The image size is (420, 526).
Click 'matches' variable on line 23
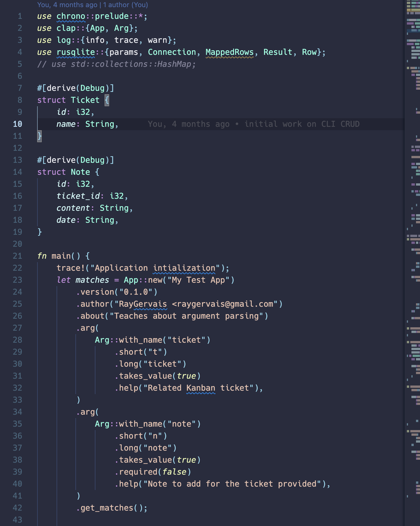tap(92, 280)
